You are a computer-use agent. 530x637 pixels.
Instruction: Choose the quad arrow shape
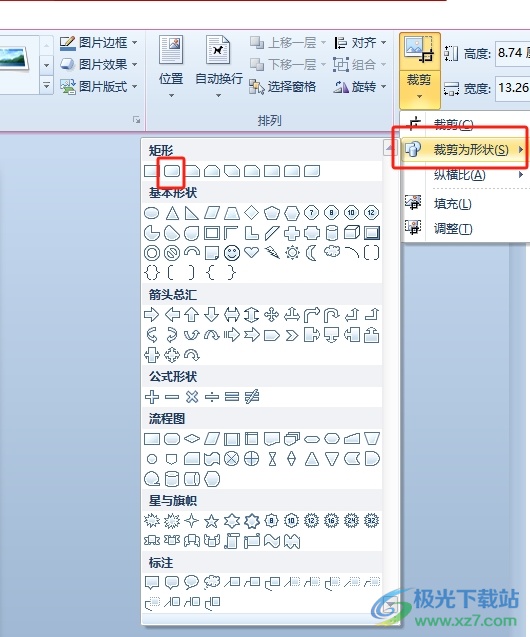[271, 314]
